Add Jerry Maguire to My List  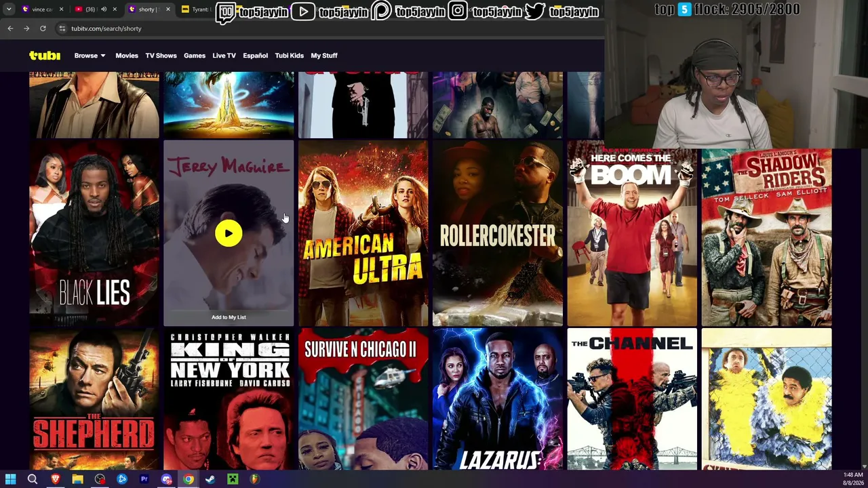click(229, 317)
